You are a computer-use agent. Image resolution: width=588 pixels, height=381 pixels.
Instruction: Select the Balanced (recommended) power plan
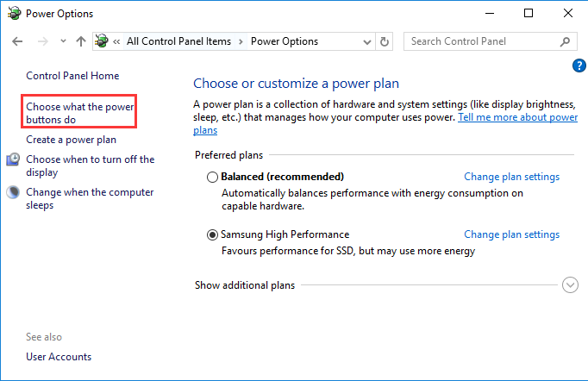pyautogui.click(x=213, y=177)
